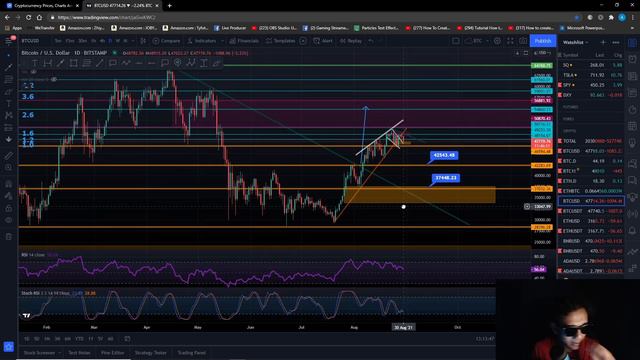640x360 pixels.
Task: Open browser extensions puzzle icon
Action: tap(611, 18)
